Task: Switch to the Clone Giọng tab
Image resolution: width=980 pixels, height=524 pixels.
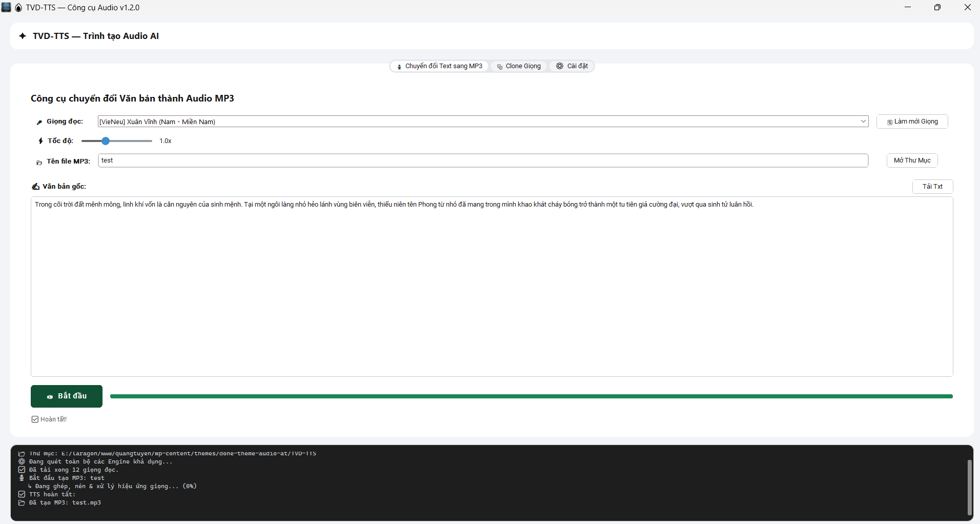Action: click(519, 66)
